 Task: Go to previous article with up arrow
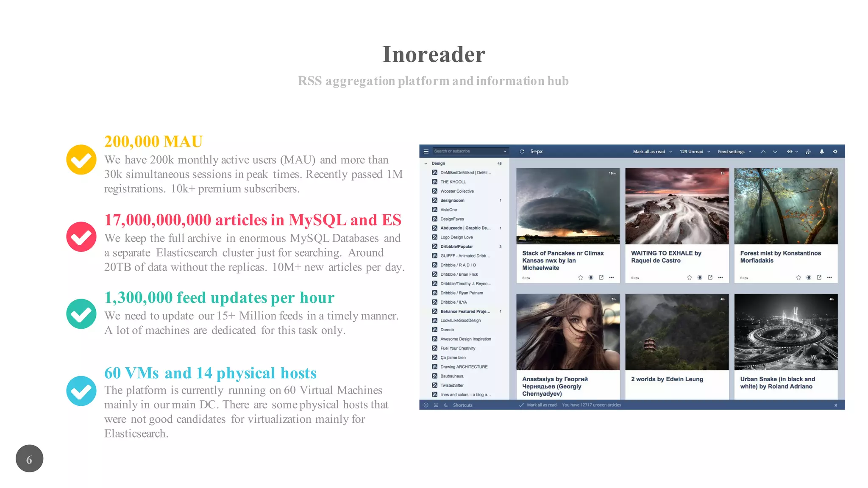(763, 151)
